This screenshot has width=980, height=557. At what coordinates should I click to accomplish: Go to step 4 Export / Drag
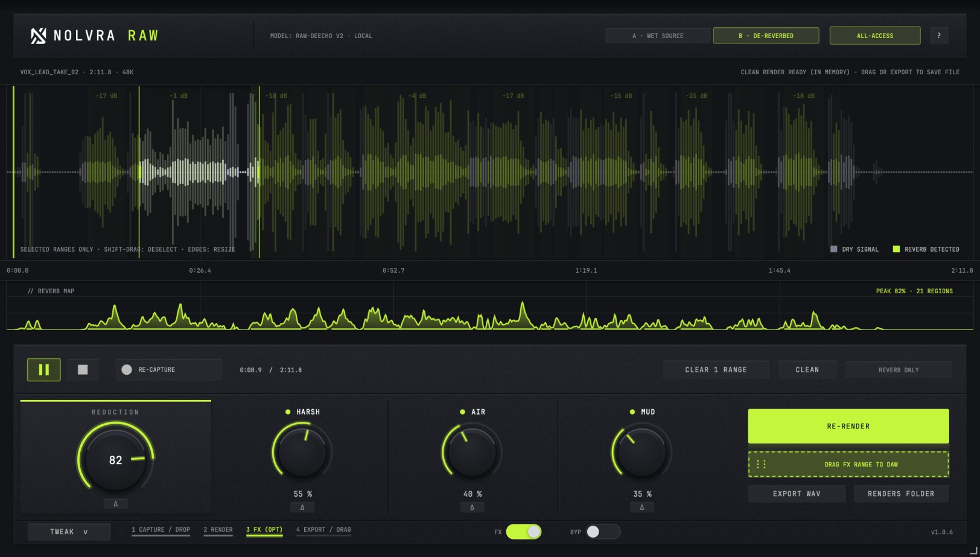pyautogui.click(x=323, y=530)
